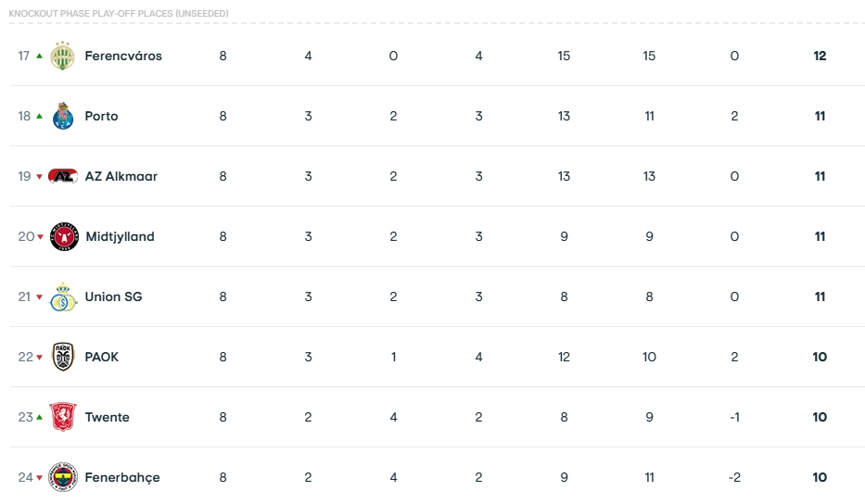Click Porto goals conceded value 11
Image resolution: width=865 pixels, height=504 pixels.
pyautogui.click(x=649, y=116)
